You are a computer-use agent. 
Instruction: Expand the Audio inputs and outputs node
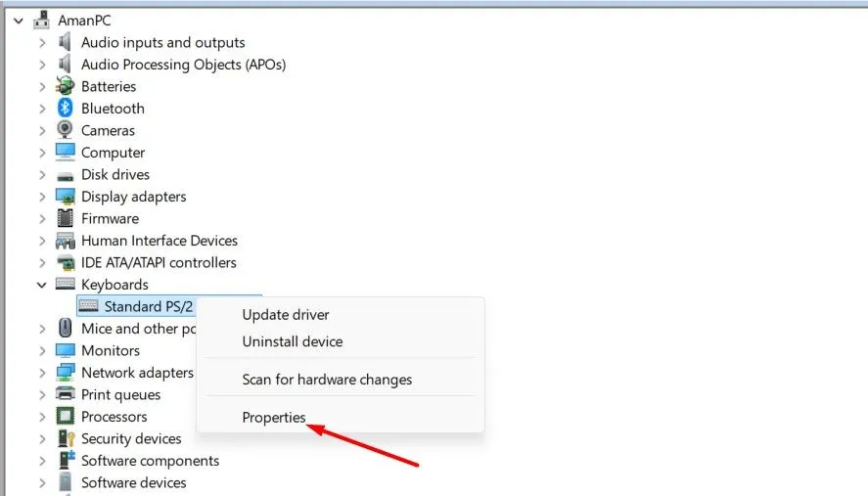pyautogui.click(x=41, y=42)
